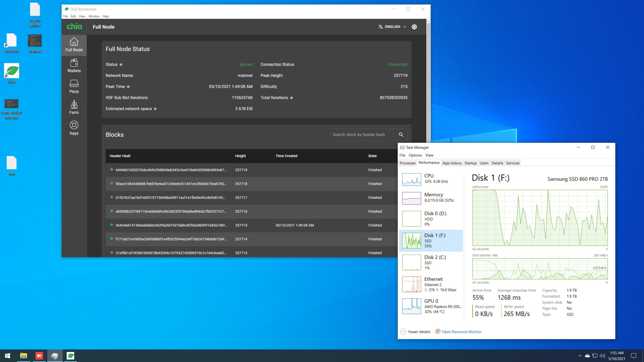The width and height of the screenshot is (644, 362).
Task: Select block row with height 257715
Action: (252, 225)
